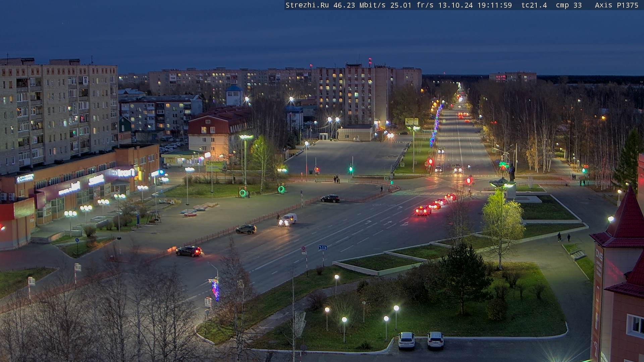The image size is (644, 362).
Task: Click the cmp 33 compression value
Action: pos(569,5)
